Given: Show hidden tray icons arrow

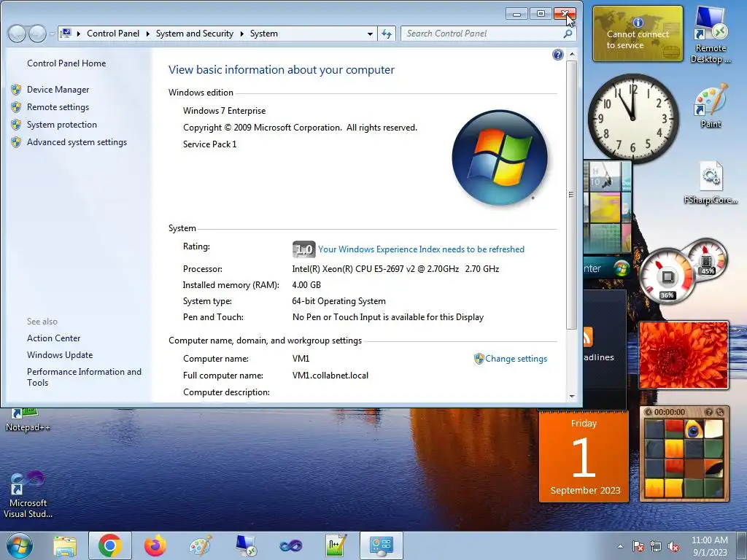Looking at the screenshot, I should [x=620, y=547].
